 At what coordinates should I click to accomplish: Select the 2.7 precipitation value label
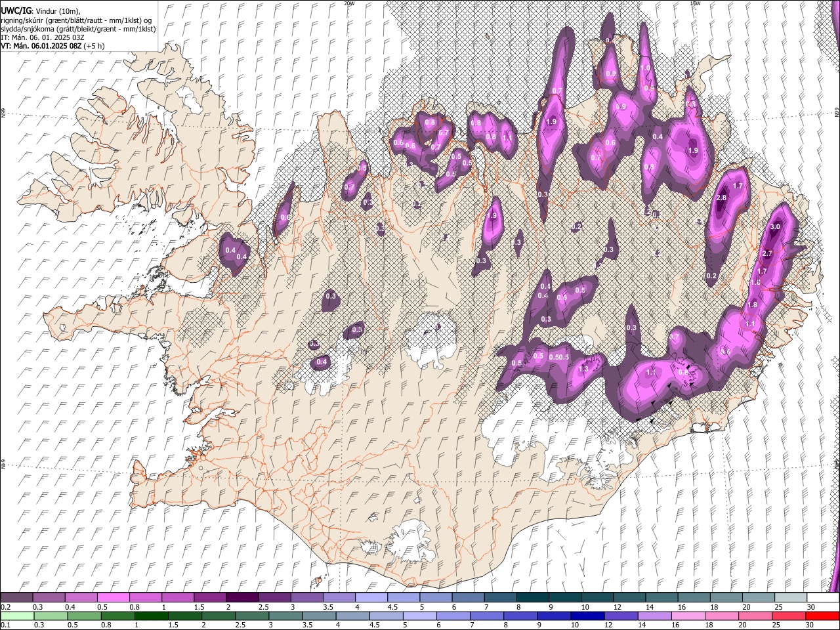(x=767, y=253)
